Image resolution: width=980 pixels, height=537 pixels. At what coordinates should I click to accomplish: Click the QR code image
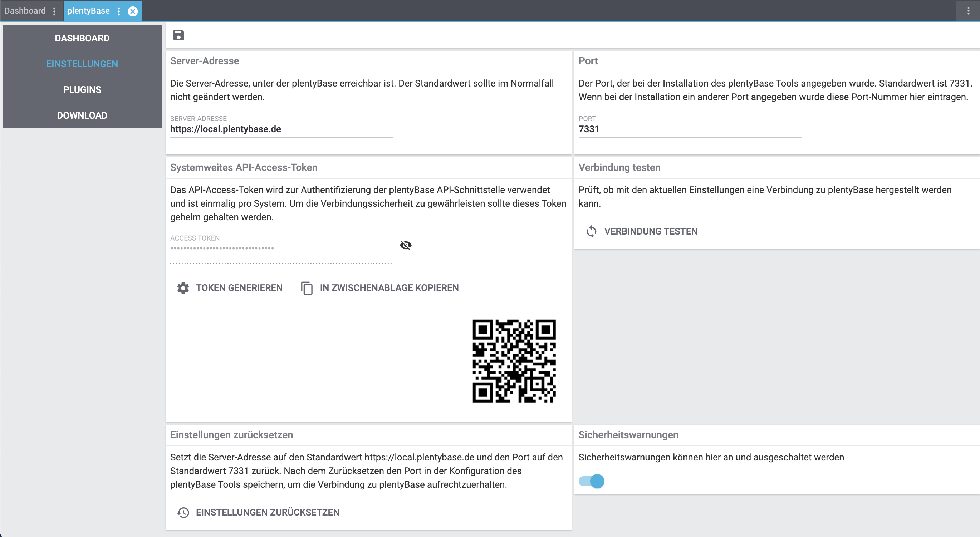(x=514, y=361)
